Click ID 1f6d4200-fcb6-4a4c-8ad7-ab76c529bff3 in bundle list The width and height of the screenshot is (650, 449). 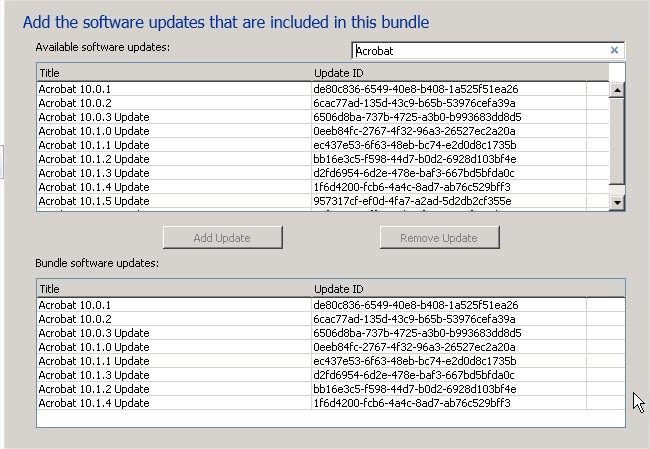tap(412, 403)
